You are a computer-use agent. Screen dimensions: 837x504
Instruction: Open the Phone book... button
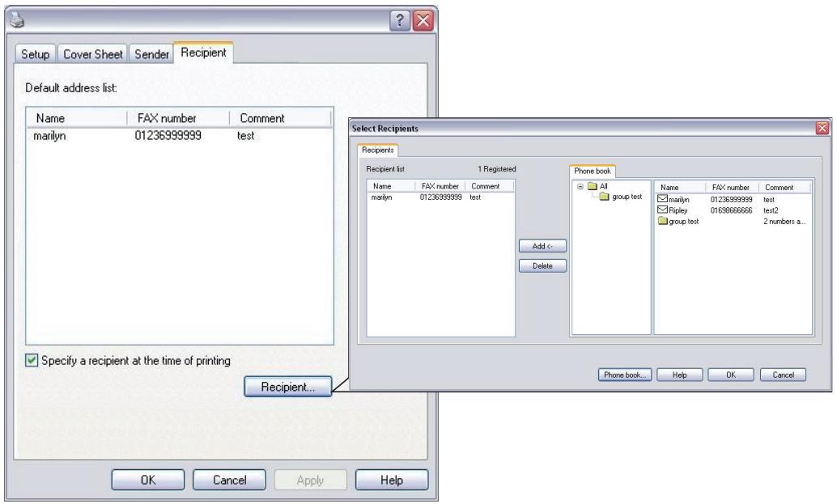point(625,375)
